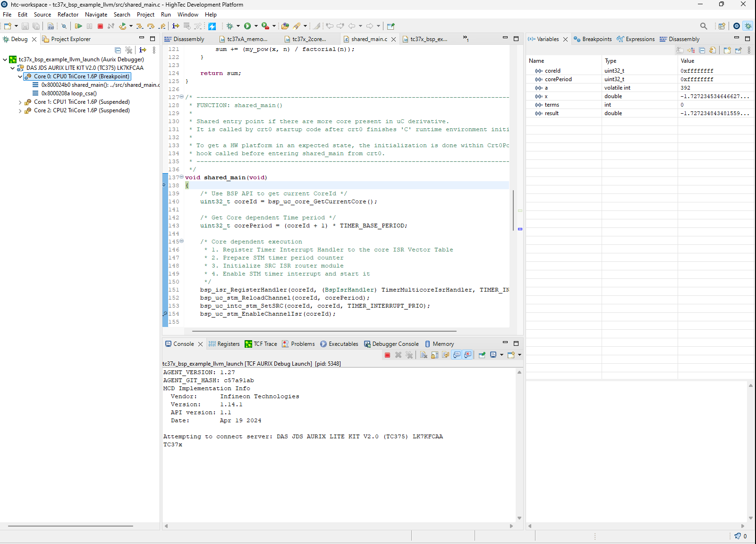Click the editor's horizontal scrollbar
The height and width of the screenshot is (544, 756).
(x=324, y=331)
